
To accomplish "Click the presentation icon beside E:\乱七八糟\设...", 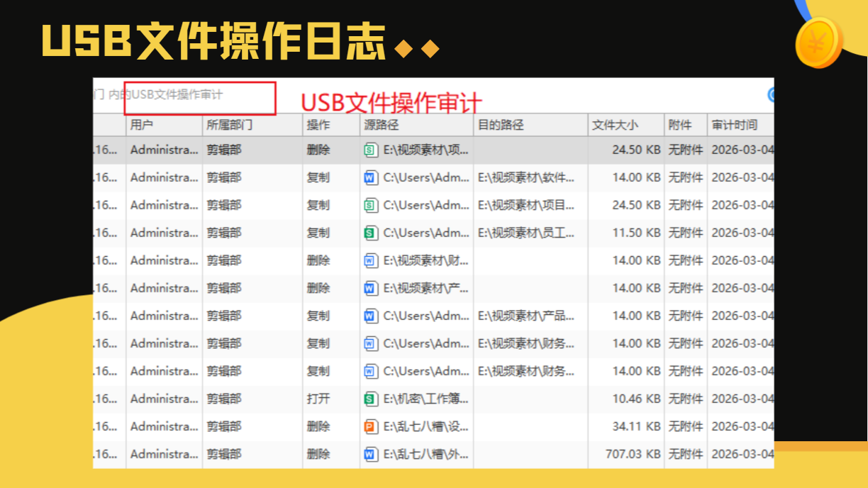I will click(370, 426).
